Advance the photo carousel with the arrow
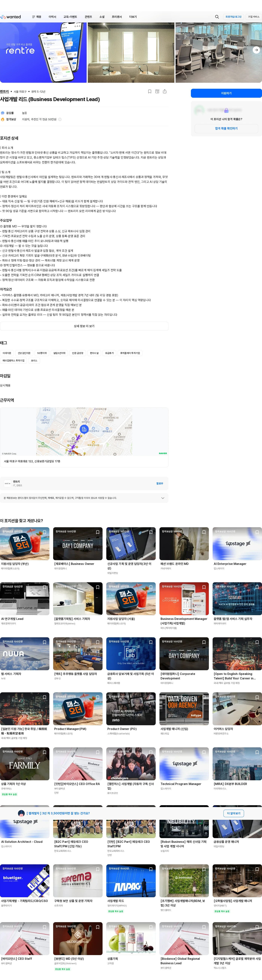Image resolution: width=262 pixels, height=980 pixels. [x=256, y=50]
